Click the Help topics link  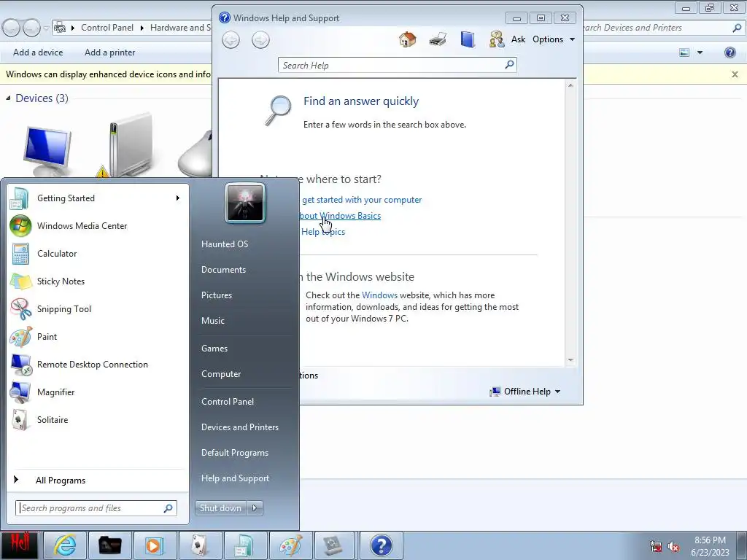point(323,232)
